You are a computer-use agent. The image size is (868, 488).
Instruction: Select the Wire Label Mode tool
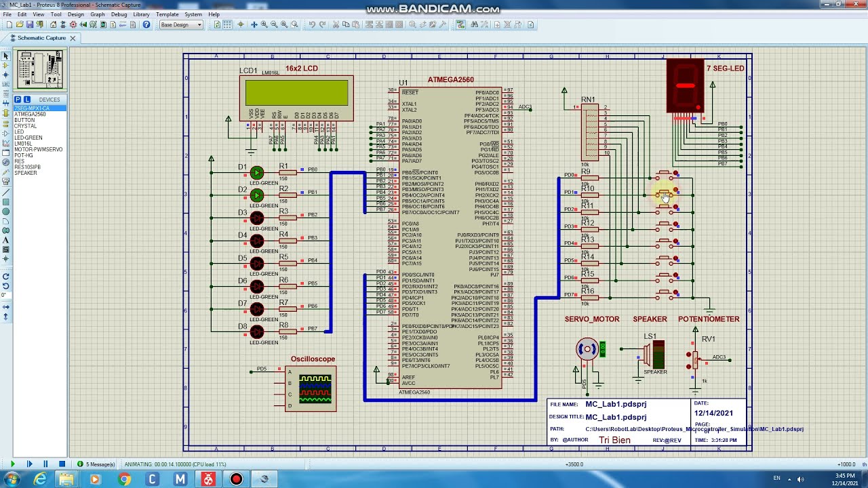[x=5, y=85]
